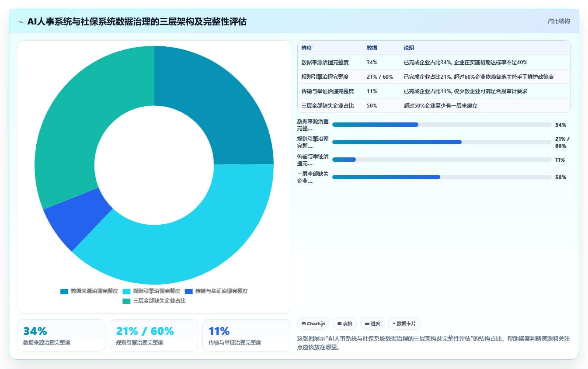Toggle 传输与举证治理完整度 legend color swatch
This screenshot has height=369, width=588.
tap(188, 291)
